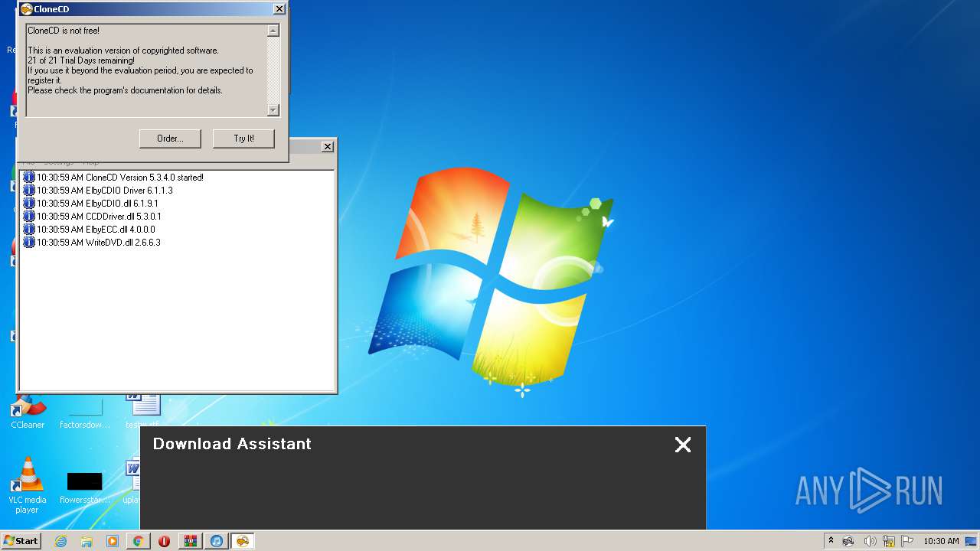The height and width of the screenshot is (551, 980).
Task: Click the text '21 of 21 Trial Days remaining!'
Action: click(x=81, y=60)
